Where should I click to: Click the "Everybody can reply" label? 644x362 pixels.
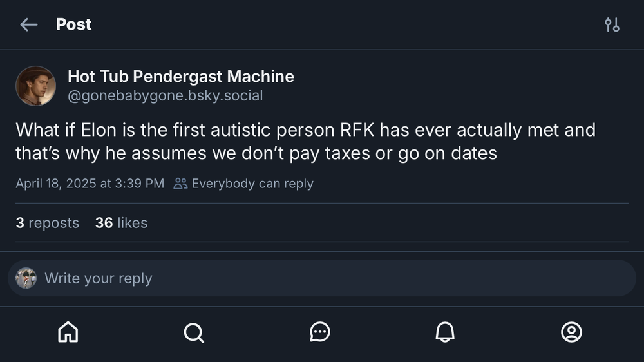click(252, 184)
